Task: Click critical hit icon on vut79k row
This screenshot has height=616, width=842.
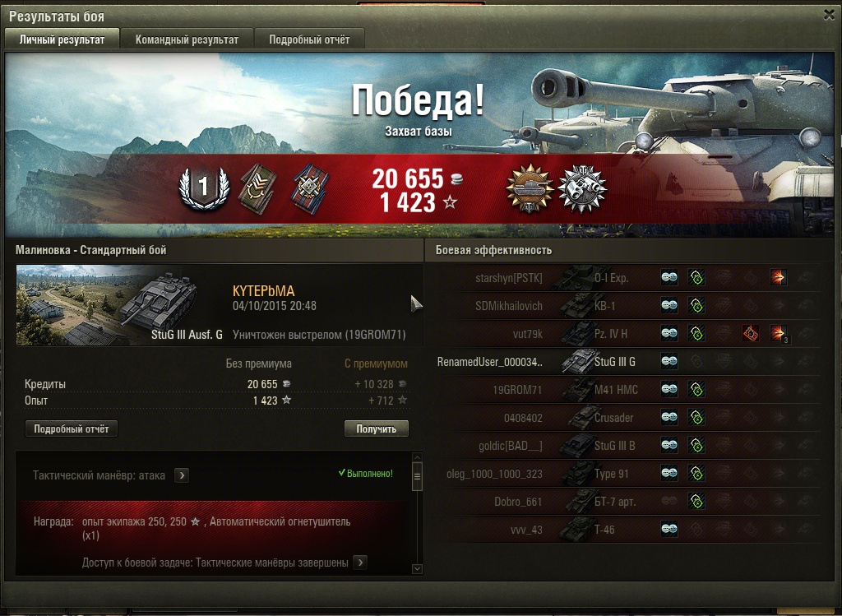Action: tap(751, 334)
